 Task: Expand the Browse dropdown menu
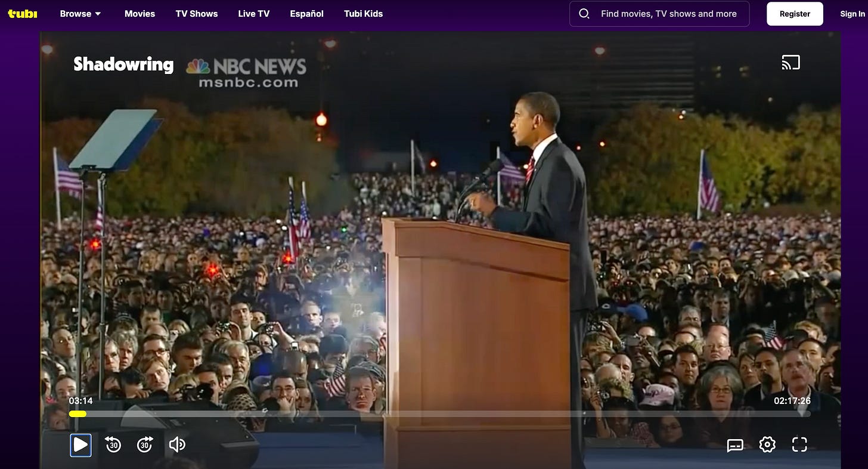pos(80,13)
